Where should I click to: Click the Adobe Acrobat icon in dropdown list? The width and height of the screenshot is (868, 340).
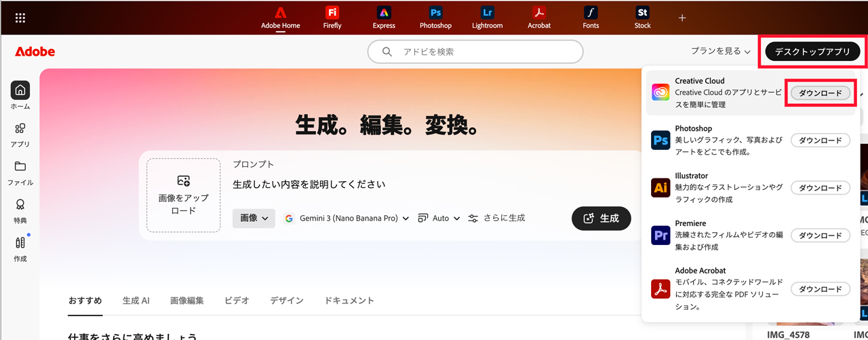(x=660, y=288)
